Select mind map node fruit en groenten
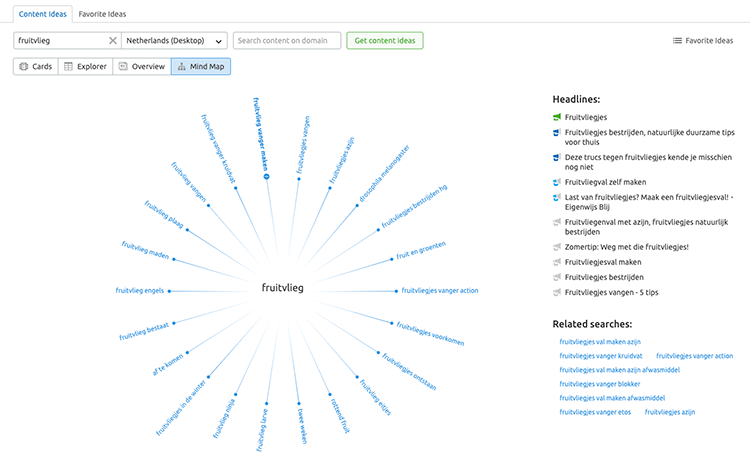Image resolution: width=750 pixels, height=462 pixels. tap(421, 251)
